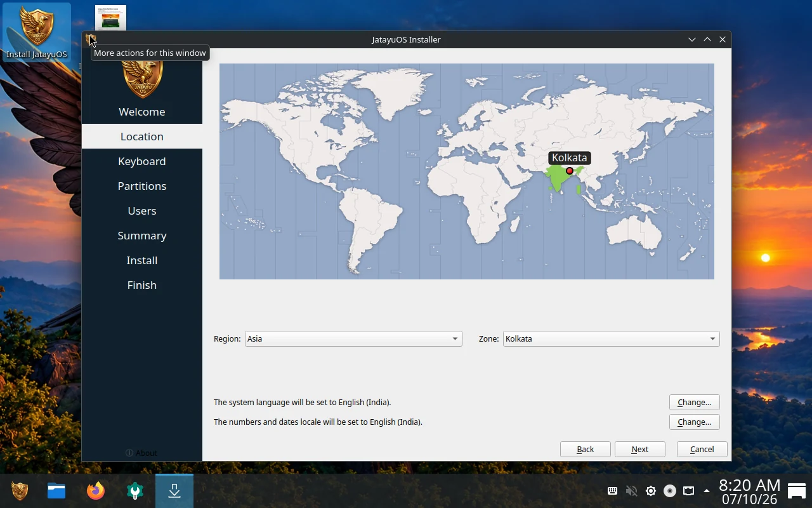Viewport: 812px width, 508px height.
Task: Launch the file manager from the taskbar
Action: pyautogui.click(x=56, y=491)
